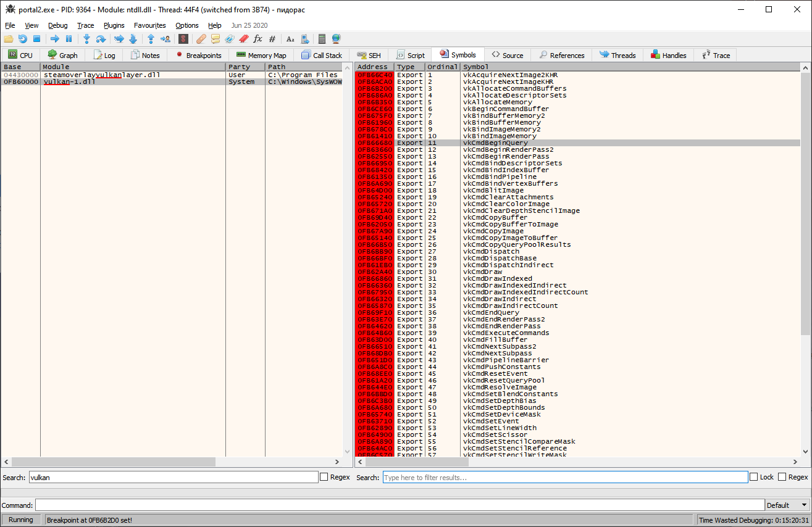Open the calculator toolbar icon
Viewport: 812px width, 527px height.
point(322,39)
